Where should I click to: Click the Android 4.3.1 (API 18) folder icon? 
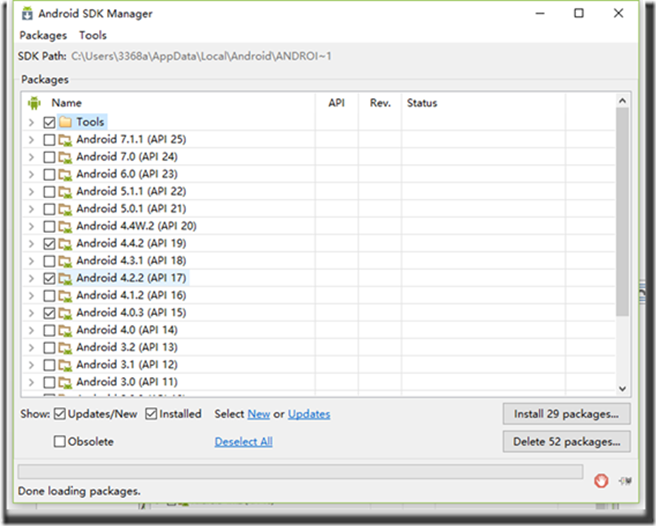coord(65,261)
